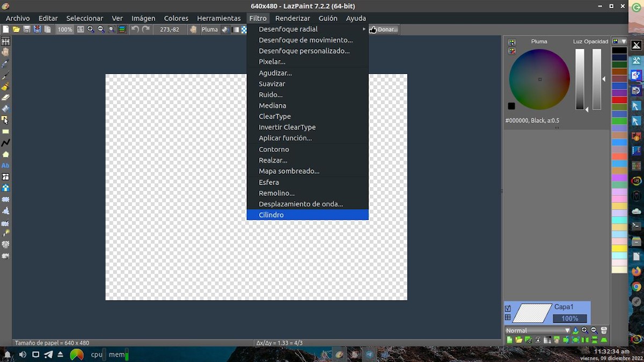The image size is (644, 362).
Task: Zoom in layer stack with magnifier plus
Action: [x=584, y=330]
